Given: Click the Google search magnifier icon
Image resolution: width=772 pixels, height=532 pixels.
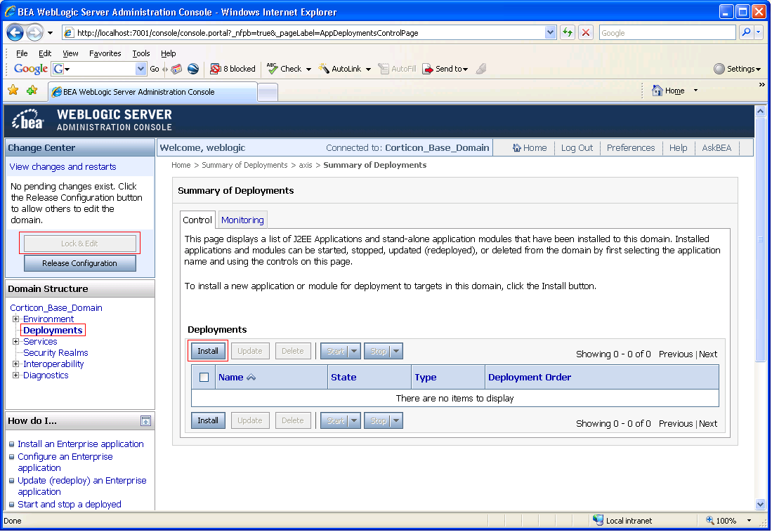Looking at the screenshot, I should 747,32.
